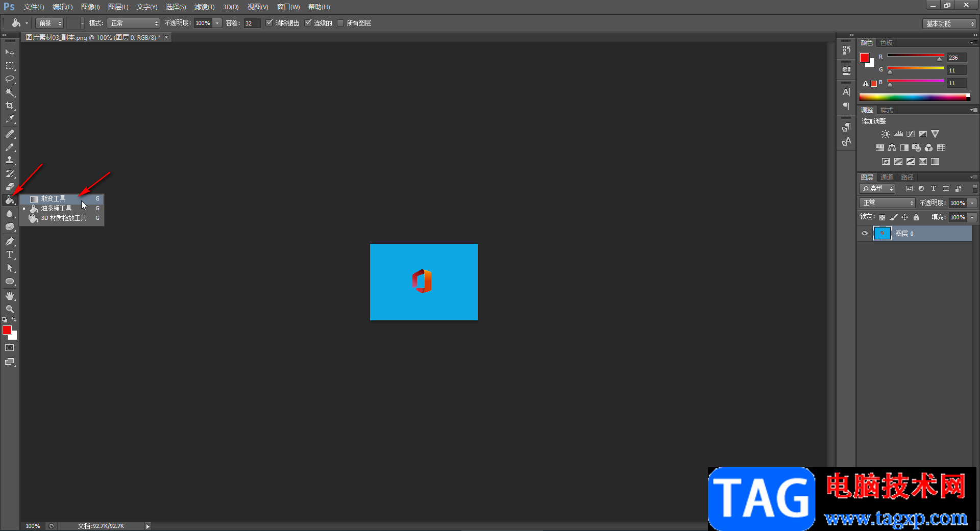Switch to the 色板 tab
The width and height of the screenshot is (980, 531).
point(887,43)
